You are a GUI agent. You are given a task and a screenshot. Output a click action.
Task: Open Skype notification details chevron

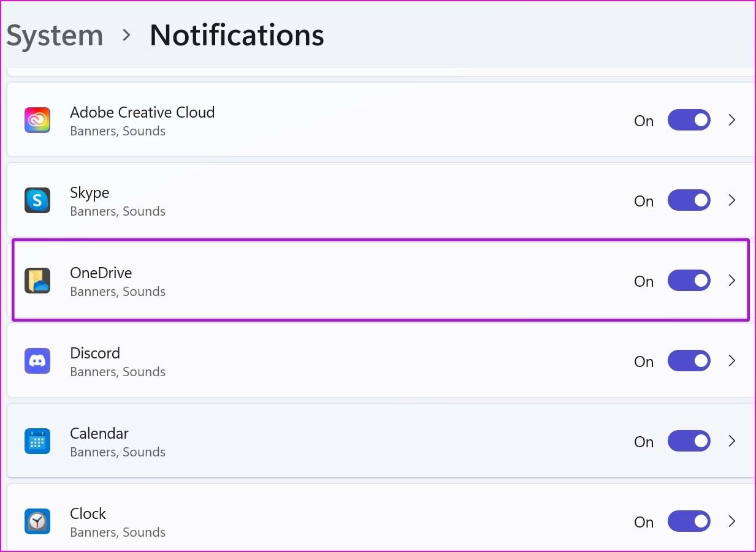click(x=731, y=200)
